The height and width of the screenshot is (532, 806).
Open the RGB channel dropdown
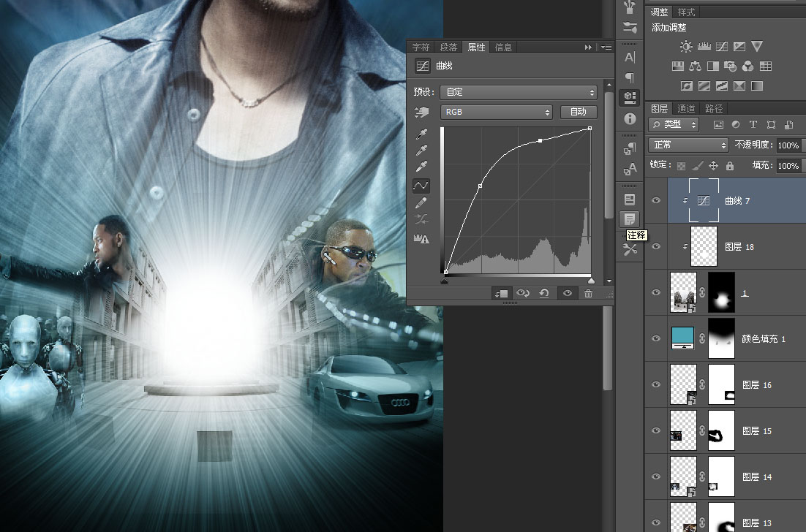496,112
